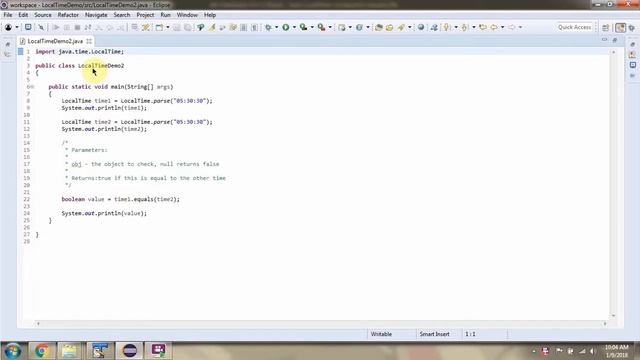The image size is (640, 360).
Task: Click the Open Task toolbar icon
Action: (389, 27)
